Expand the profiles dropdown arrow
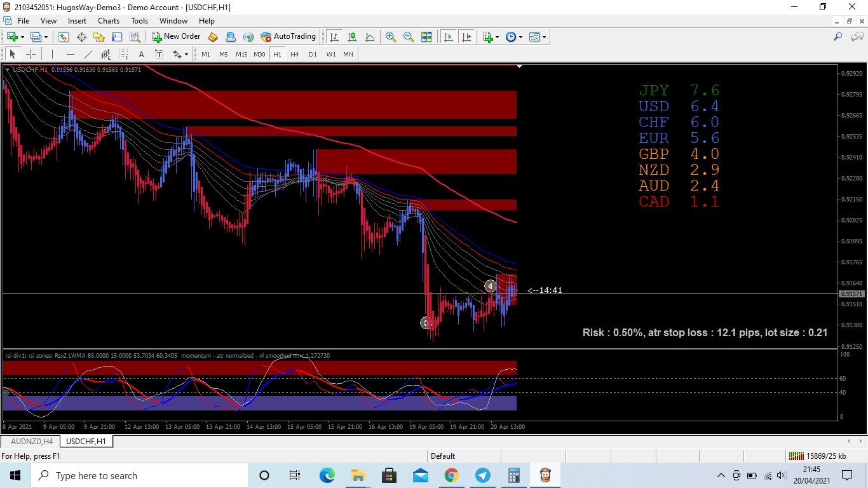The width and height of the screenshot is (868, 488). [46, 37]
